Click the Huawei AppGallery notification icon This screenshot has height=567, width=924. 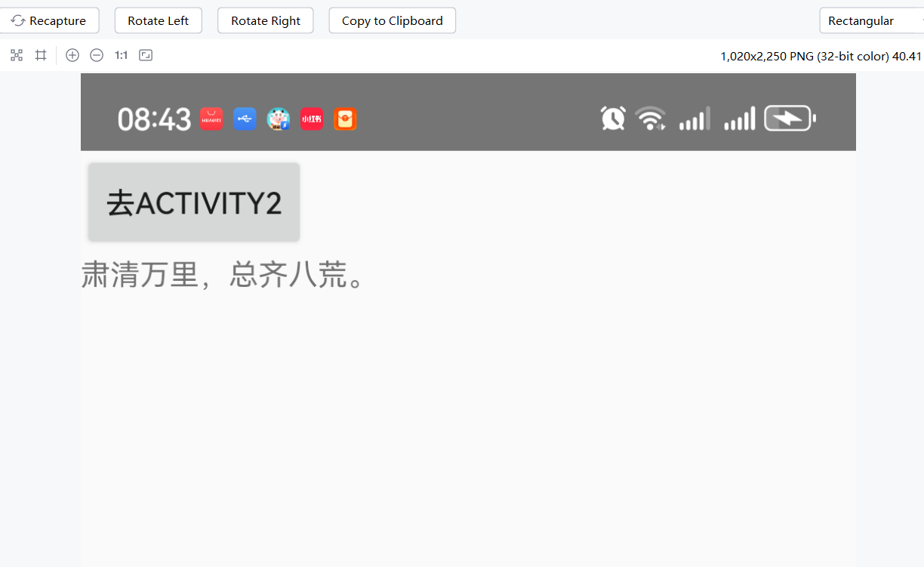[211, 119]
